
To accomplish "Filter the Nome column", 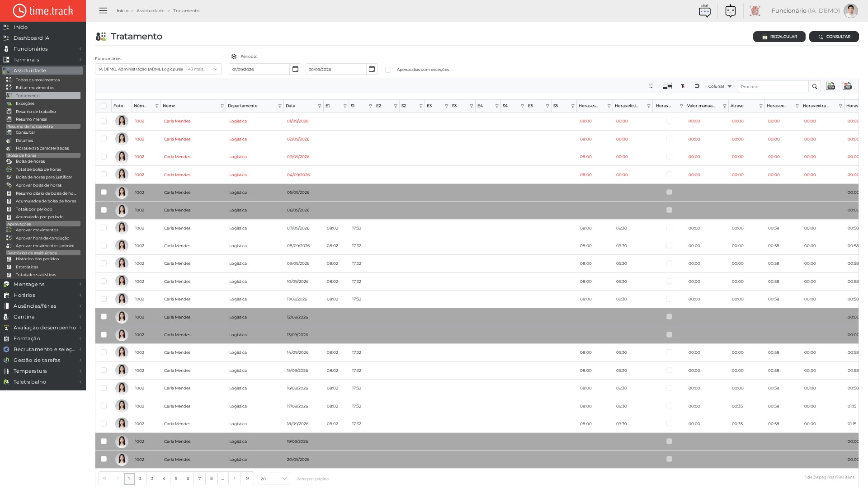I will (222, 106).
